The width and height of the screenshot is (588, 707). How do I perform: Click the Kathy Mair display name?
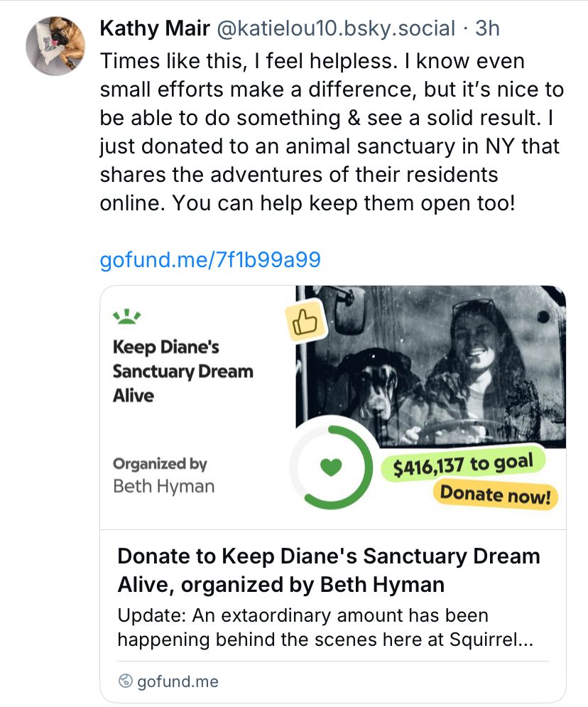coord(155,28)
